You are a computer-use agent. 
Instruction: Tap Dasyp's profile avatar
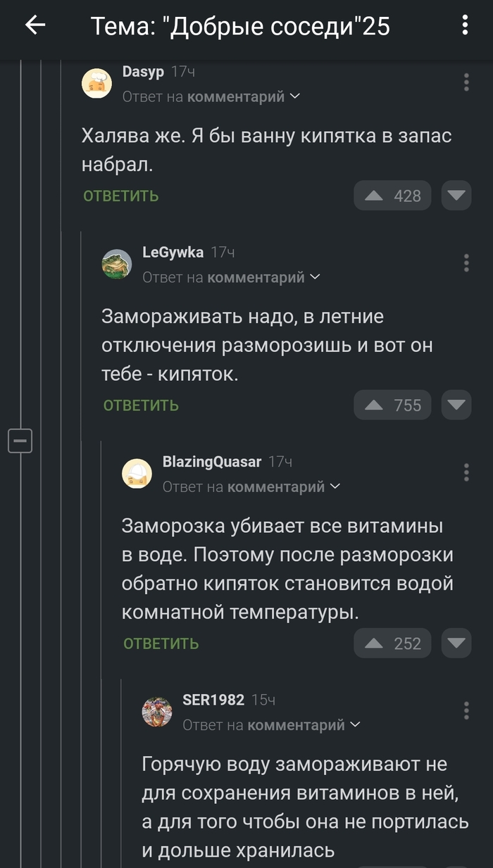click(97, 82)
